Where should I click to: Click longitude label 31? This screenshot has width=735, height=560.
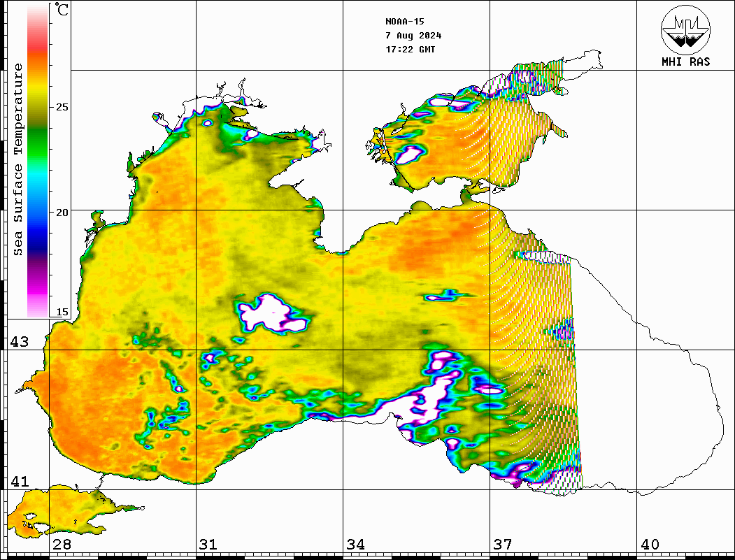coord(208,545)
